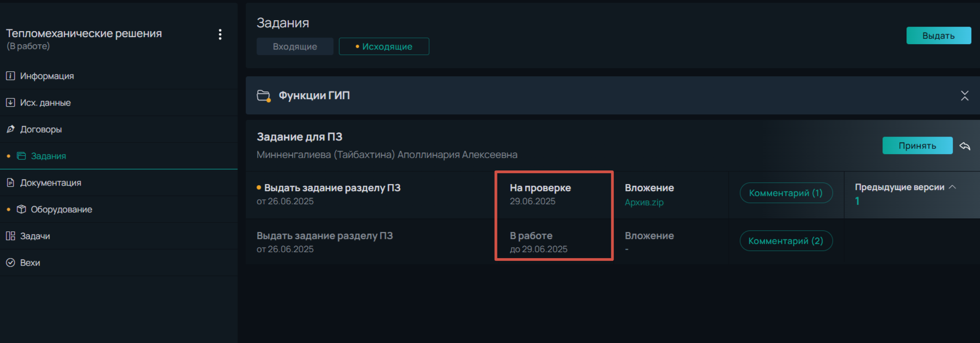The width and height of the screenshot is (980, 343).
Task: Open Договоры in the sidebar
Action: (x=119, y=129)
